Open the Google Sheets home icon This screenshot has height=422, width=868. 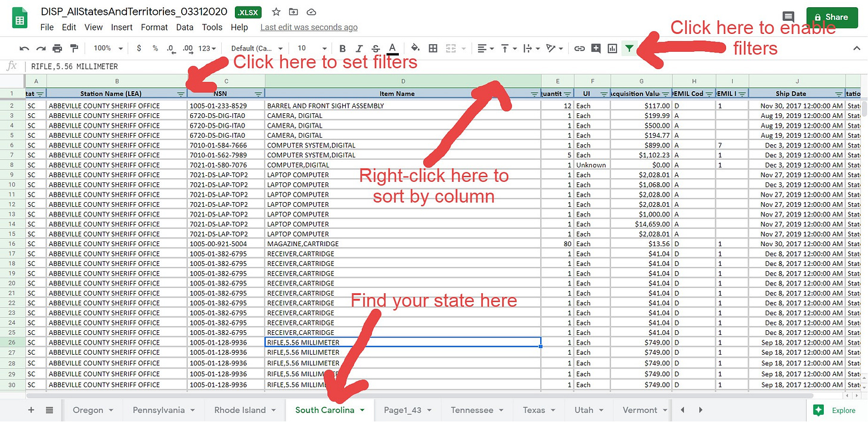pos(20,18)
